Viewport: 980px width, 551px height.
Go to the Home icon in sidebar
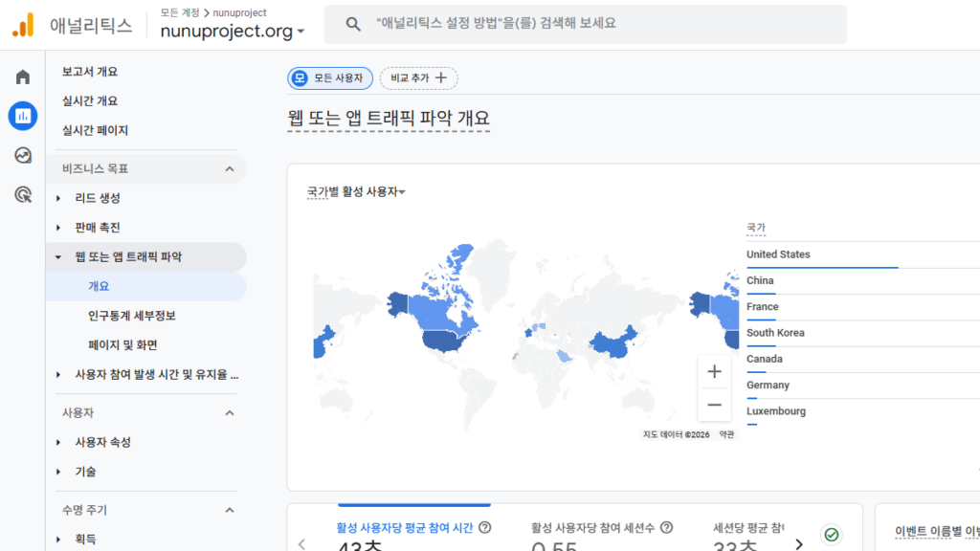click(x=23, y=77)
